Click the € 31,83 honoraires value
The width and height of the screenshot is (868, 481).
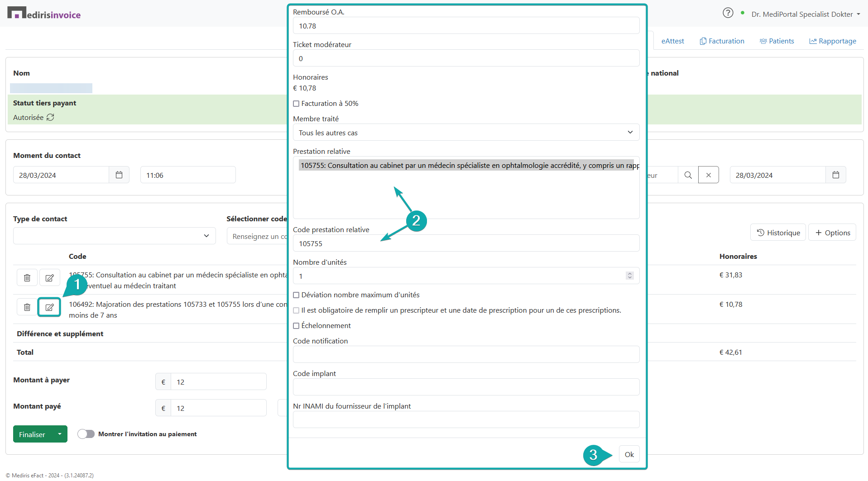pos(731,275)
